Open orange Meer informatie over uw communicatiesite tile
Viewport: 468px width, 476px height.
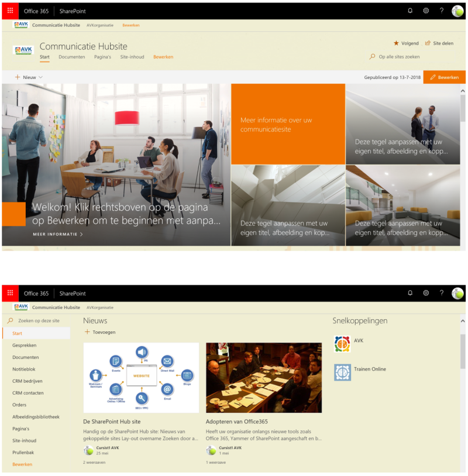coord(288,124)
